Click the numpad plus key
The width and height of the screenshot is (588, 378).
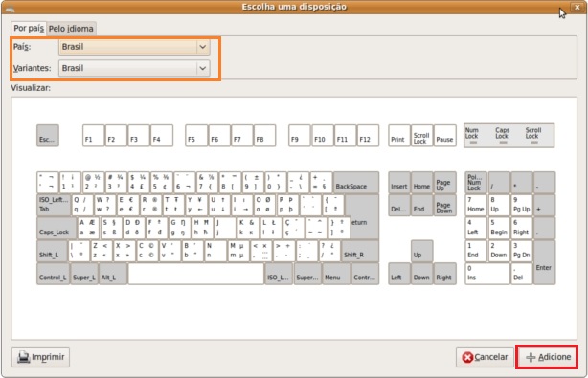coord(545,206)
